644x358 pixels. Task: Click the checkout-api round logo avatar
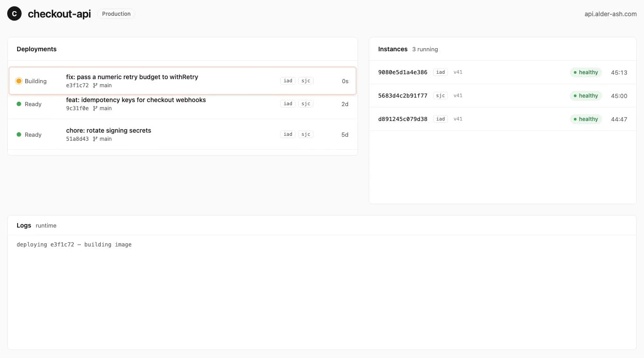point(14,14)
